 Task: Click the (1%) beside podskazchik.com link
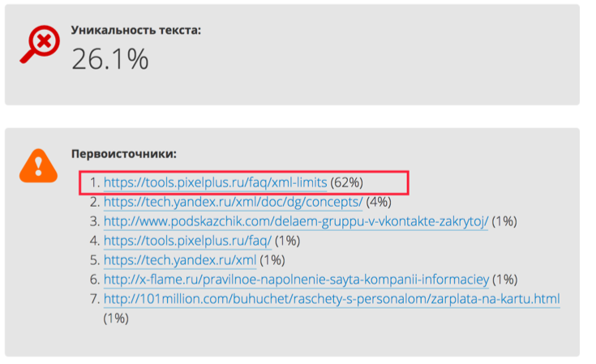[504, 221]
